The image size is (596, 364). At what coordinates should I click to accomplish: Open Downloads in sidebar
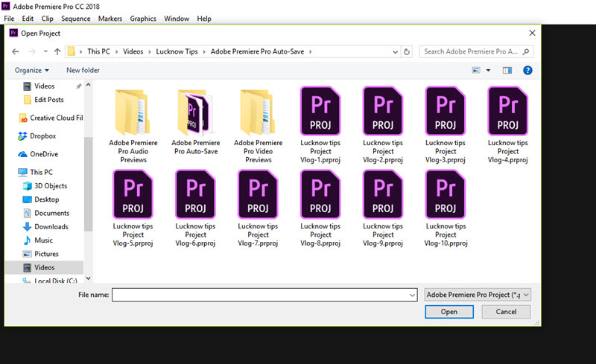(45, 227)
